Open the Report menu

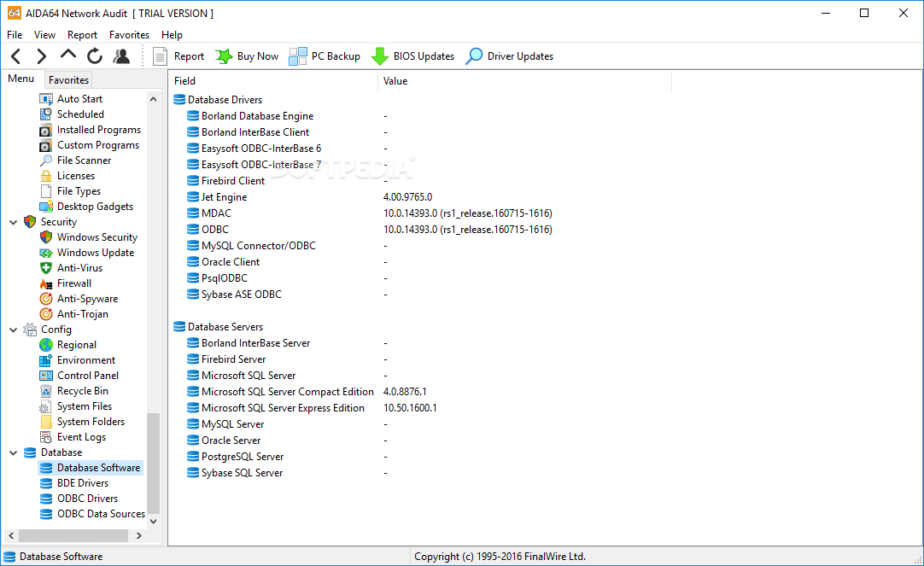(x=82, y=35)
